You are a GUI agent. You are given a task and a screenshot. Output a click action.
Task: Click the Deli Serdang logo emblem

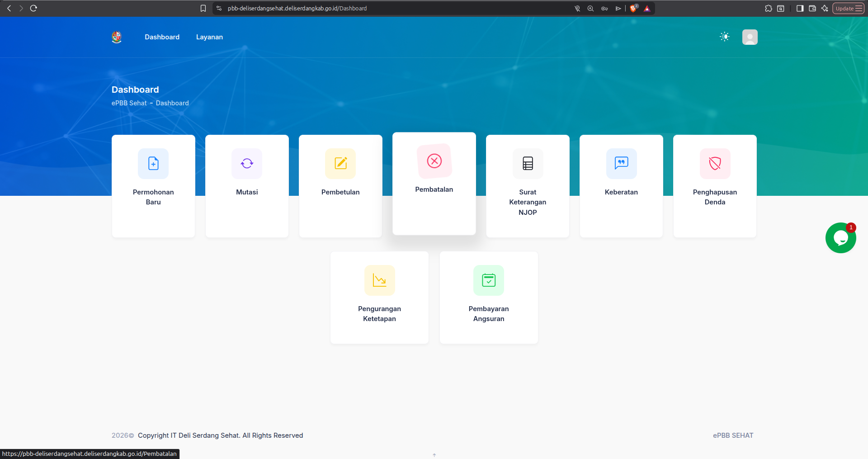pyautogui.click(x=117, y=37)
